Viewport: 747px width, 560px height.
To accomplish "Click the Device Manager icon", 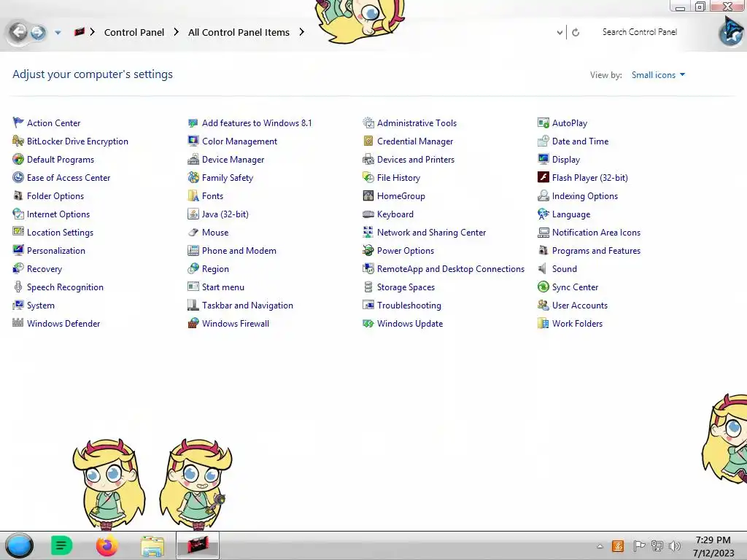I will [193, 159].
